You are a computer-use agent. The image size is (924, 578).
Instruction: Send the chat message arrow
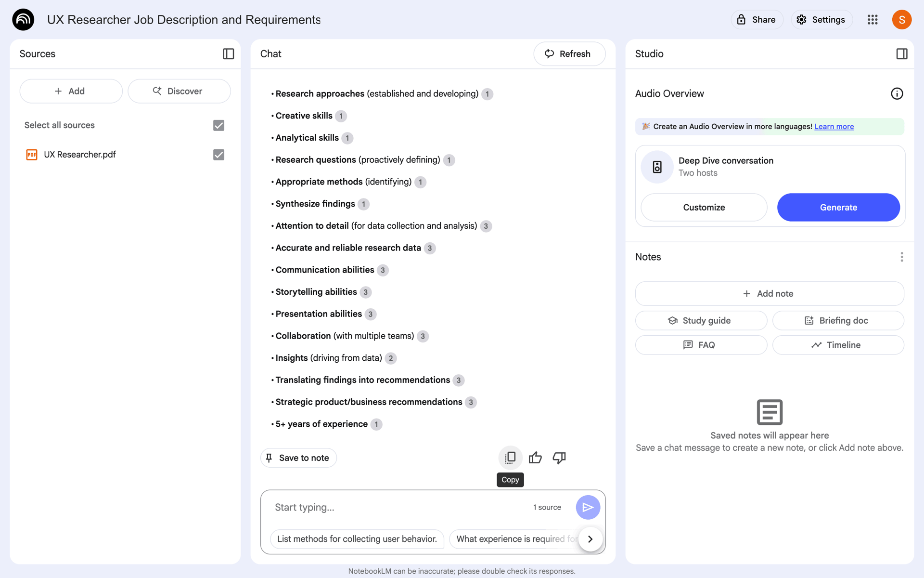point(588,507)
